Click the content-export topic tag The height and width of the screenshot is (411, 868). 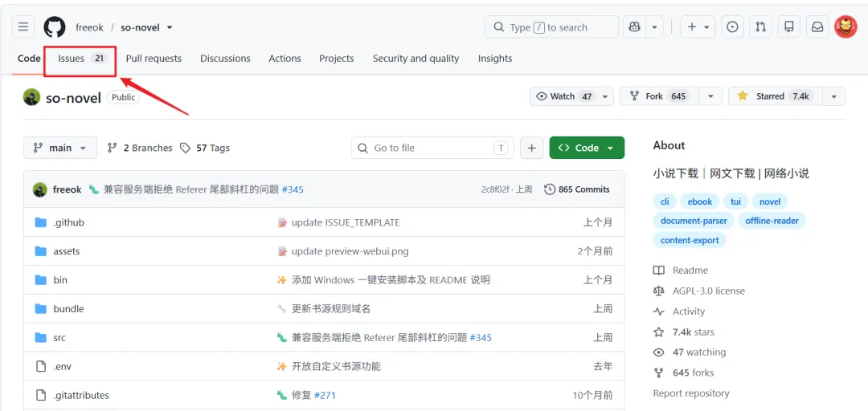pos(690,240)
